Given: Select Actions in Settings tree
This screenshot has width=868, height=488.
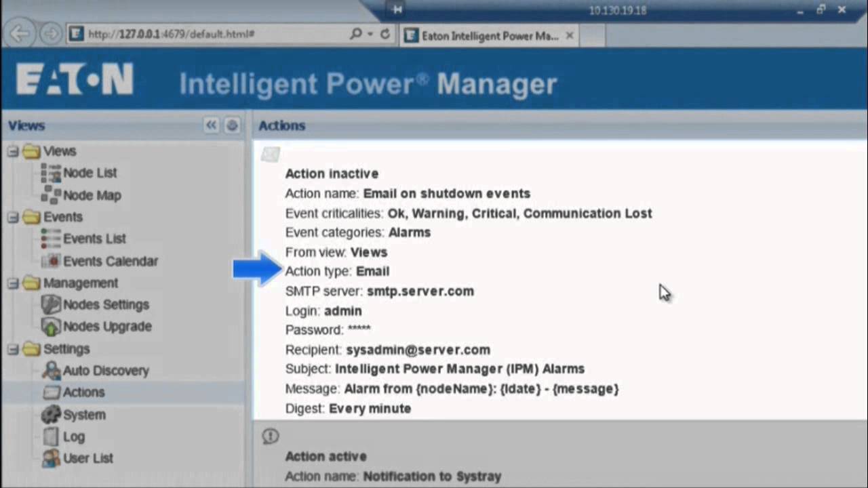Looking at the screenshot, I should coord(83,392).
